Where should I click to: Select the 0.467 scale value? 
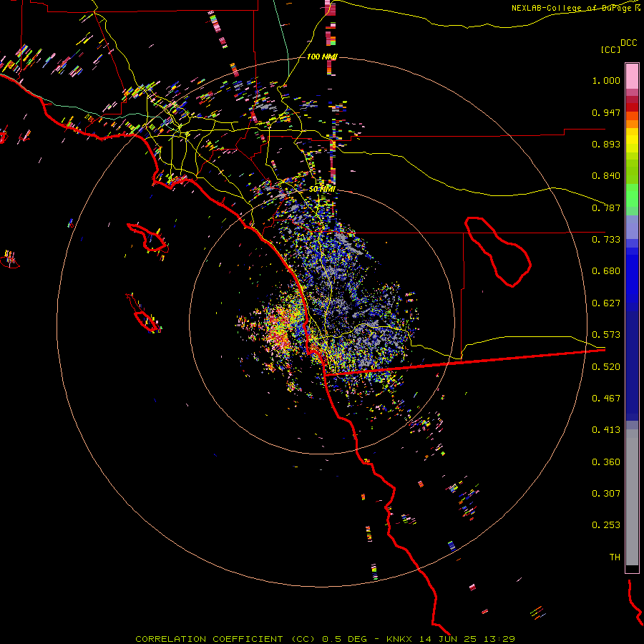click(606, 399)
